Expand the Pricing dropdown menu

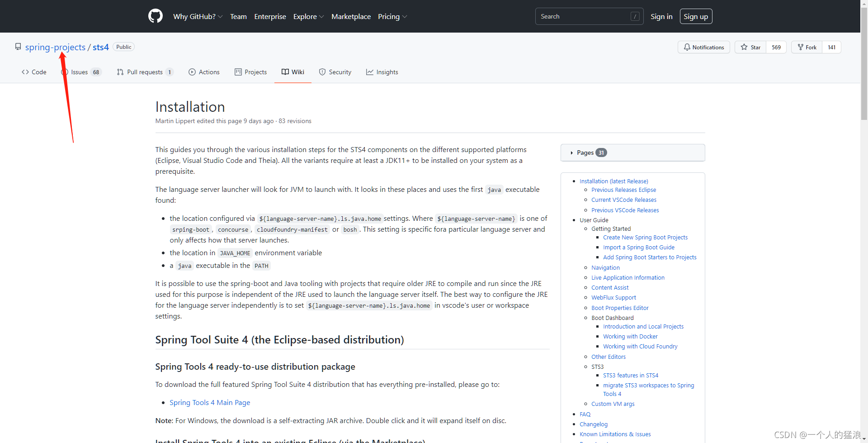click(392, 16)
